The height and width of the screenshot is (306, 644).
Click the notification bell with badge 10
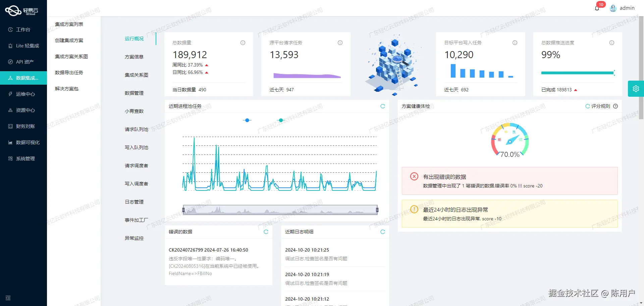click(597, 8)
